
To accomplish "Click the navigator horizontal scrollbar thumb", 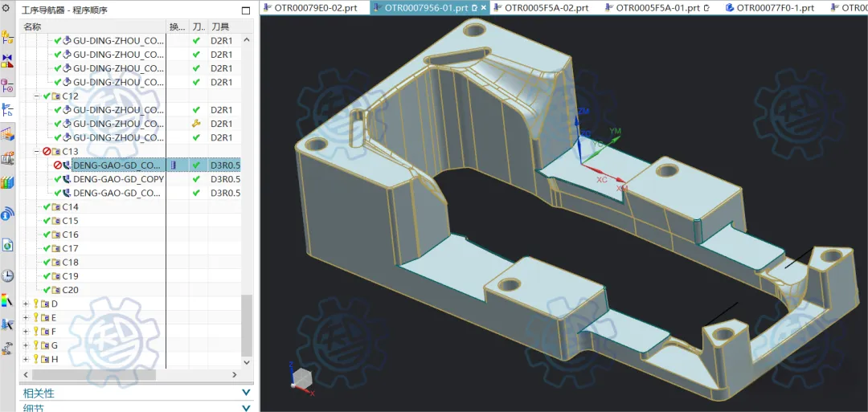I will pyautogui.click(x=94, y=374).
